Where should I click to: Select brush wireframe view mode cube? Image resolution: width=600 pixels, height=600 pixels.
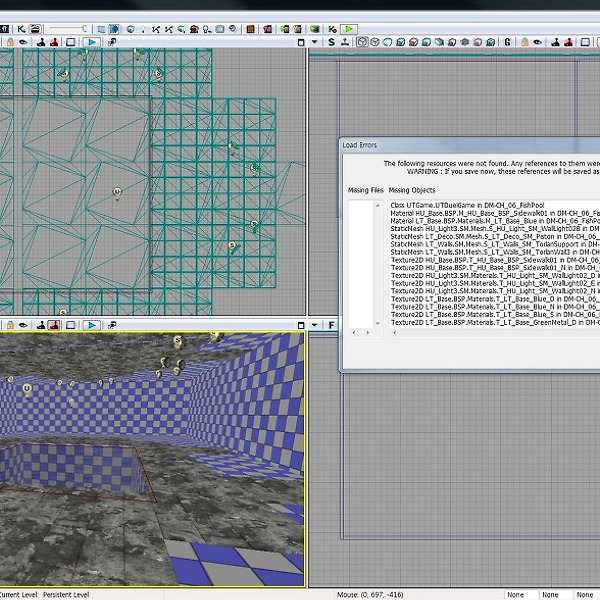tap(362, 42)
